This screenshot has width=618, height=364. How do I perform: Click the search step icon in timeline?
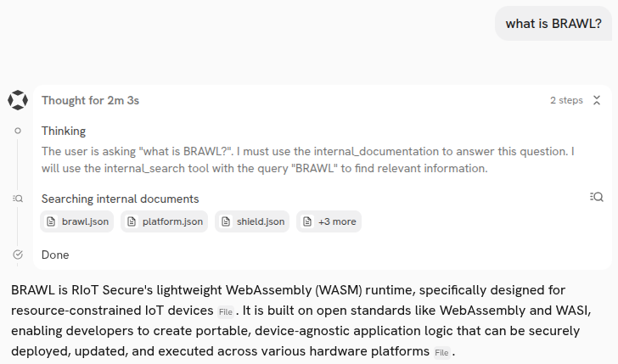(18, 198)
